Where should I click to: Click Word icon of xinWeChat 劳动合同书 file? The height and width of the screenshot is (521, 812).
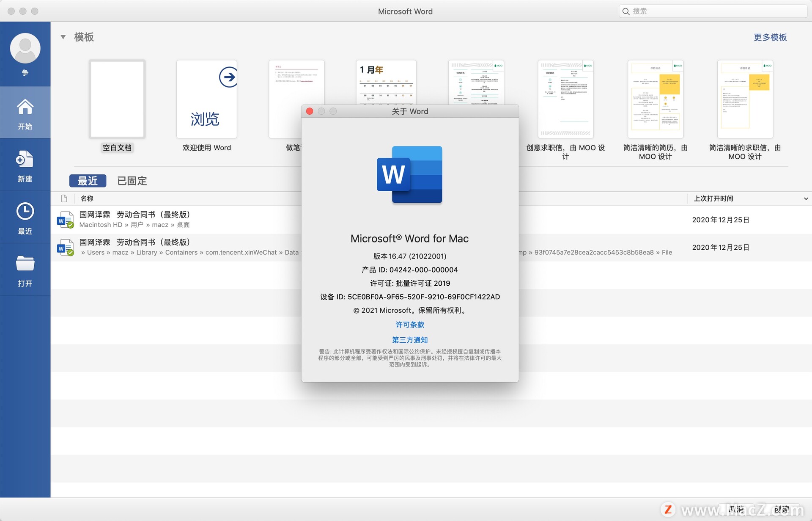click(x=65, y=247)
